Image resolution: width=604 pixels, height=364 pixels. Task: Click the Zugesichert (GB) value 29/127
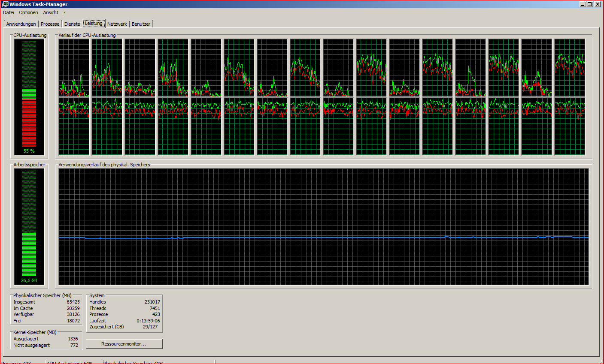click(150, 327)
